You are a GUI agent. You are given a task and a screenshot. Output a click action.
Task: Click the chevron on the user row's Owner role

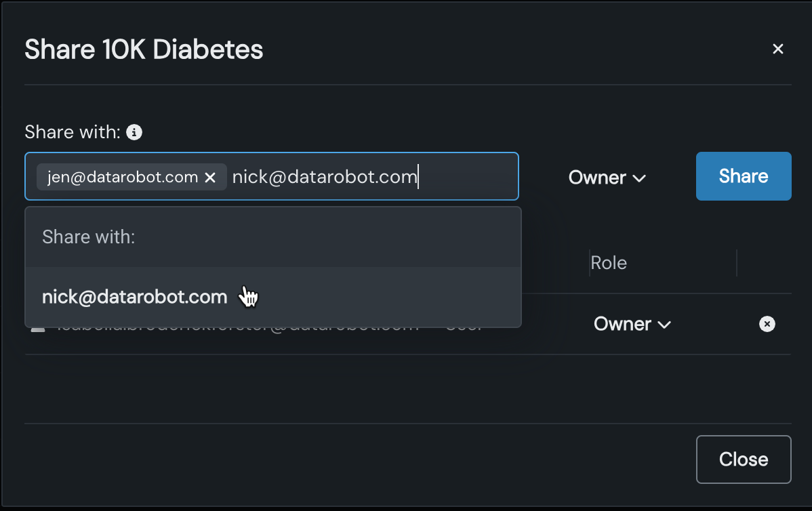click(664, 325)
